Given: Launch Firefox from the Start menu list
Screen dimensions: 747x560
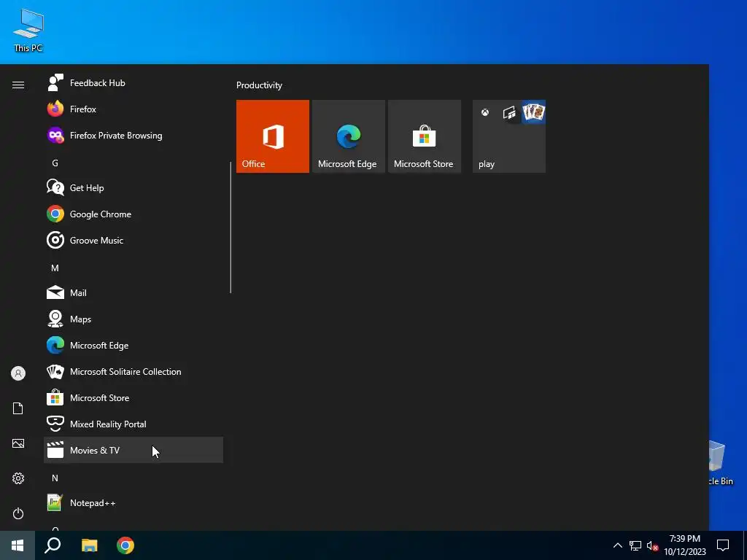Looking at the screenshot, I should point(133,109).
